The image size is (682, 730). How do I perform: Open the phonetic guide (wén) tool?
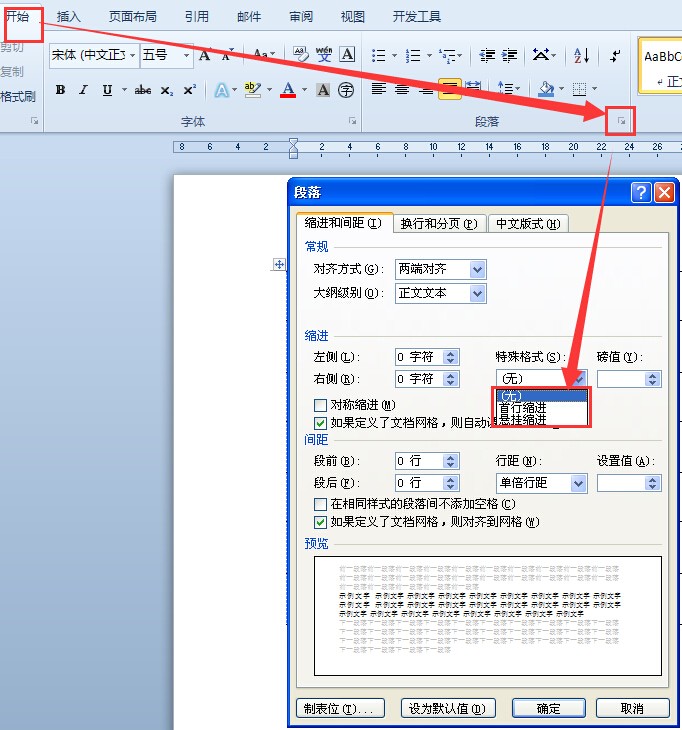tap(324, 54)
